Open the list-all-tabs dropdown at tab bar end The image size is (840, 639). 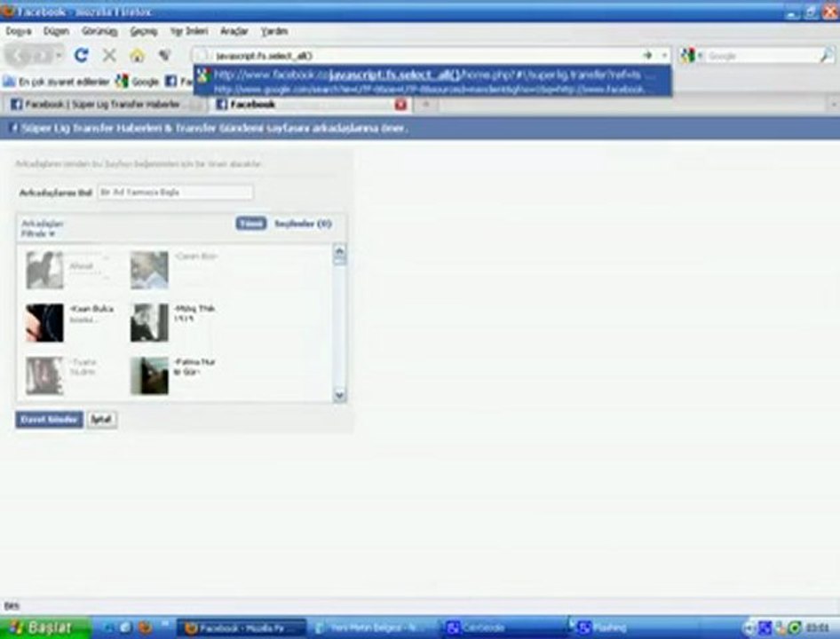click(x=834, y=105)
